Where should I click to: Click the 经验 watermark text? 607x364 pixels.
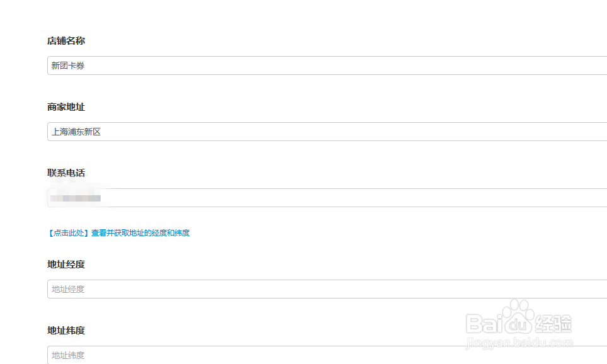click(x=553, y=324)
